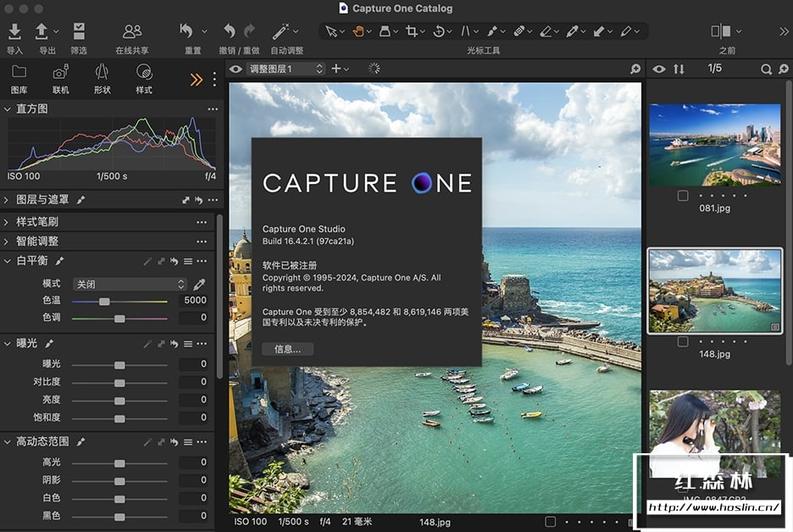Switch to the Style (样式) tool tab
This screenshot has height=532, width=793.
[144, 73]
